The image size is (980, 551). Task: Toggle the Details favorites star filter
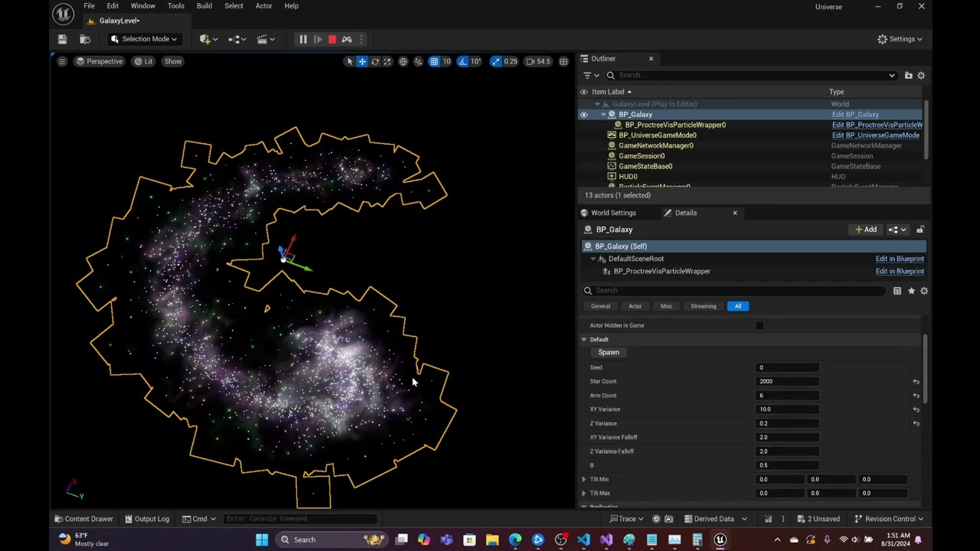tap(911, 291)
